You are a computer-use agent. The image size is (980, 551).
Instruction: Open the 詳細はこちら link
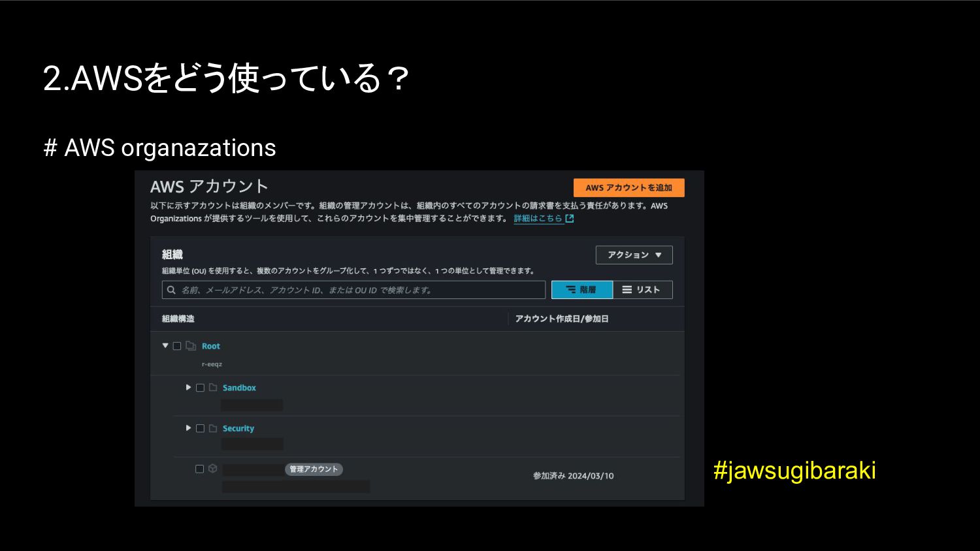pos(538,219)
